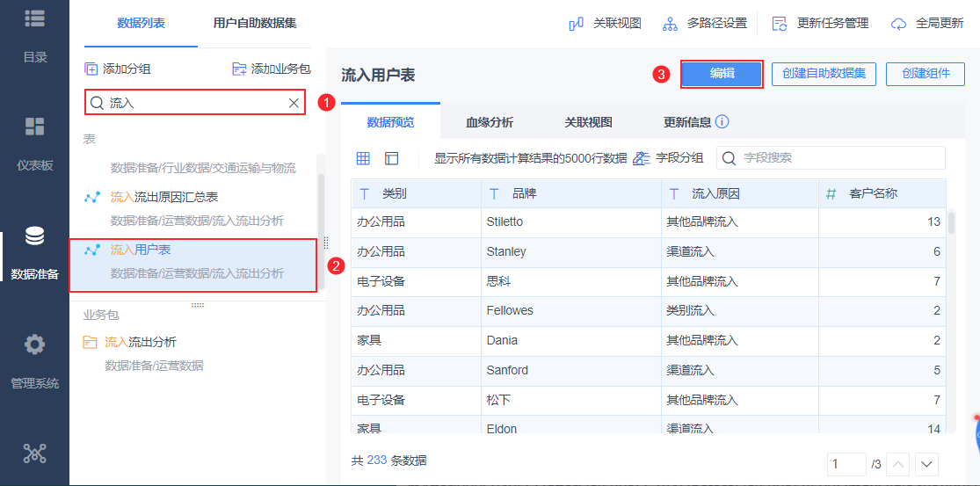Click the 编辑 button
980x486 pixels.
tap(722, 74)
